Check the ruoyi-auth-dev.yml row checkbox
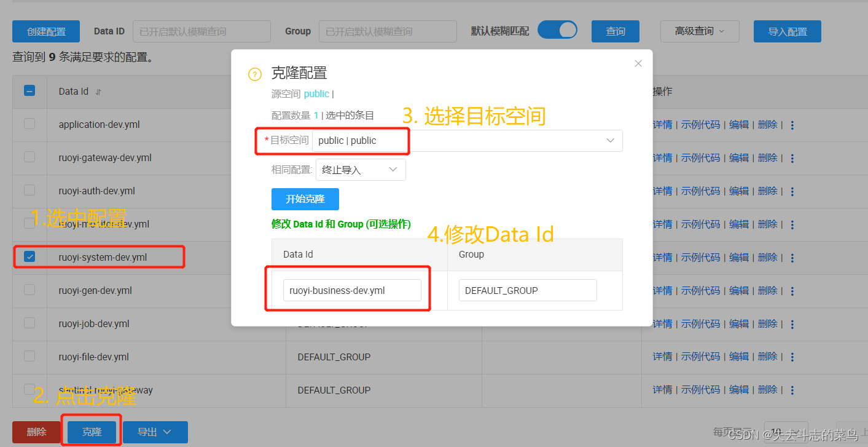868x447 pixels. click(x=29, y=191)
